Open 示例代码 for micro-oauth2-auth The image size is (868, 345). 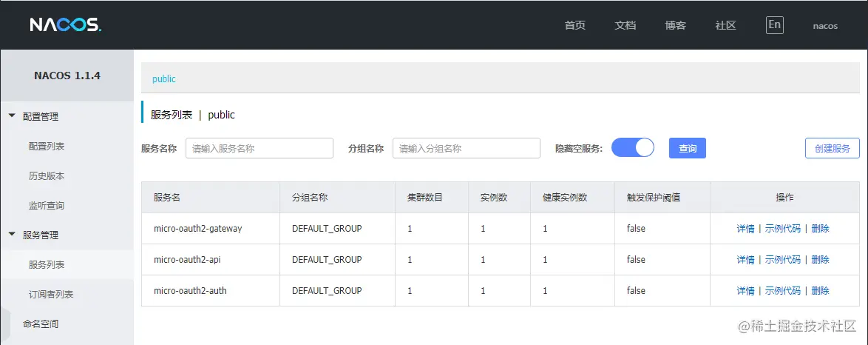783,291
